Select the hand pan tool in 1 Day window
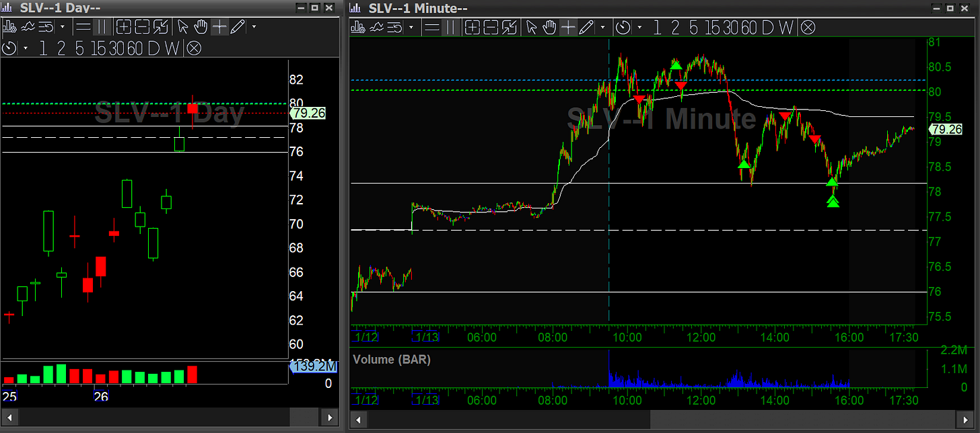The height and width of the screenshot is (433, 980). [201, 27]
